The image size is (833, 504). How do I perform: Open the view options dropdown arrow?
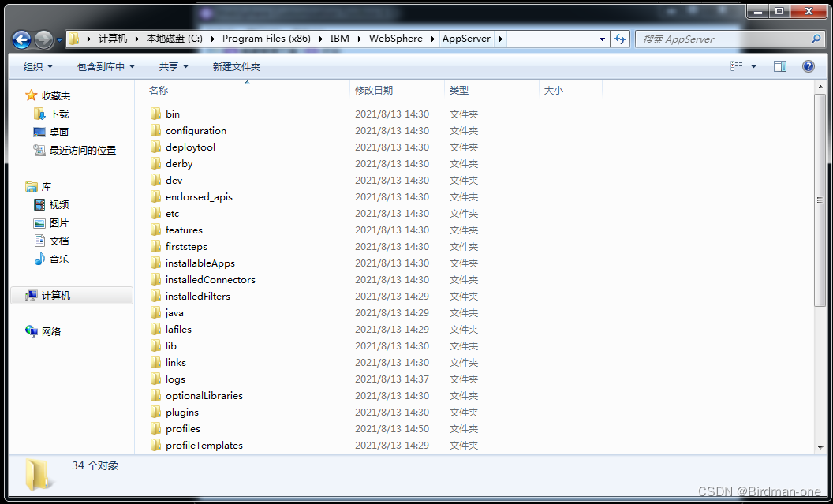pos(753,66)
